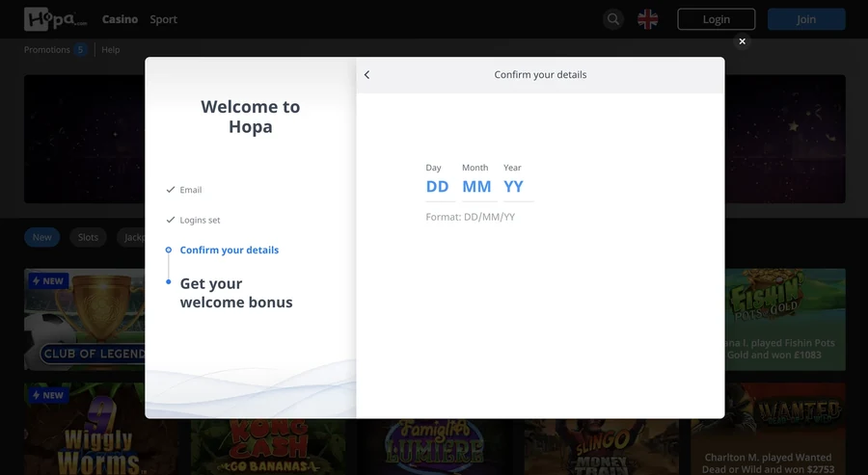Open the Promotions link

(47, 50)
